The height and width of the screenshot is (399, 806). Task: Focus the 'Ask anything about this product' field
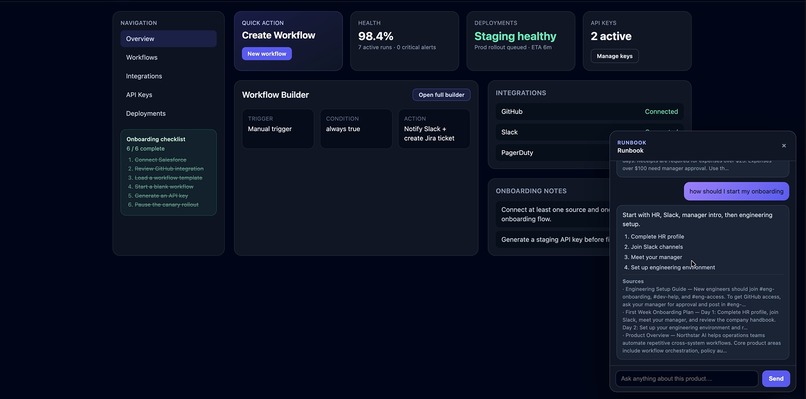click(x=687, y=378)
